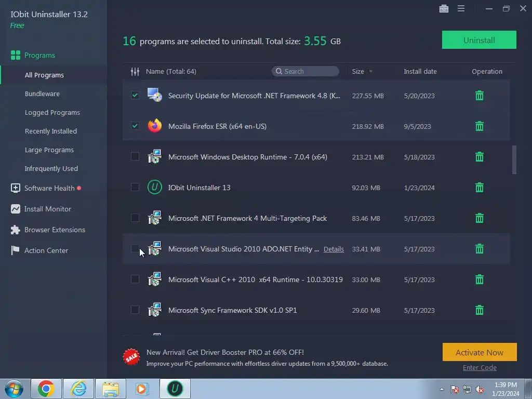The image size is (532, 399).
Task: Check the Microsoft Sync Framework SDK checkbox
Action: click(x=135, y=310)
